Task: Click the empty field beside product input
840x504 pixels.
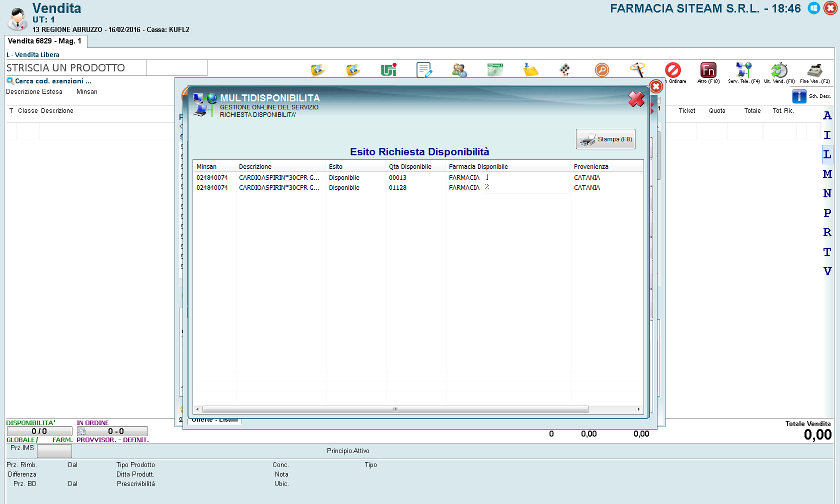Action: pyautogui.click(x=177, y=68)
